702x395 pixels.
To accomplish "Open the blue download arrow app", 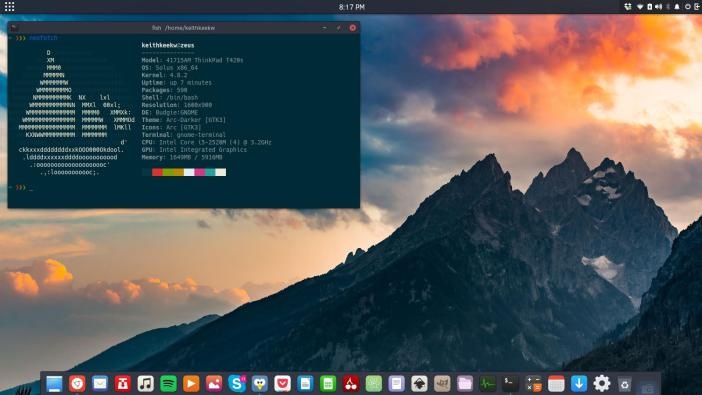I will click(579, 384).
